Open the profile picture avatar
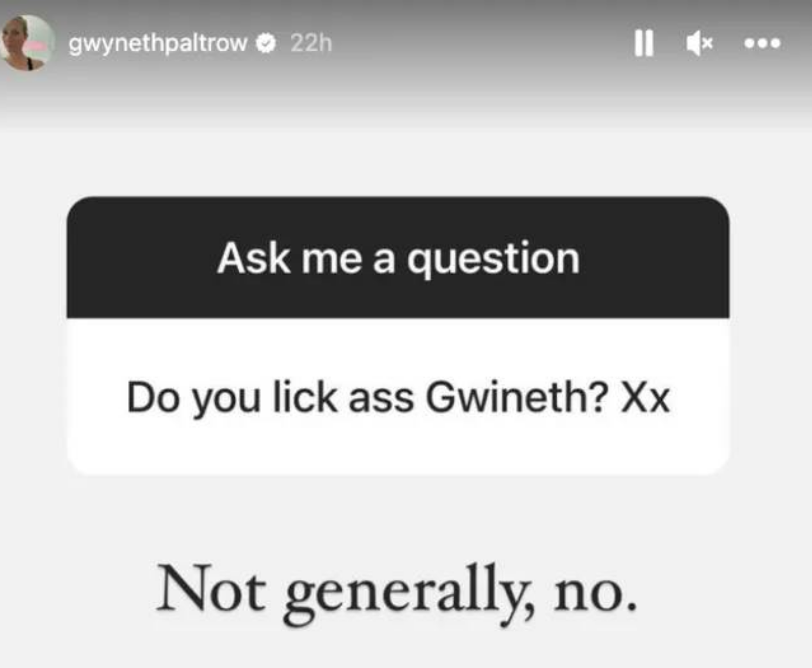This screenshot has width=812, height=668. [x=27, y=43]
